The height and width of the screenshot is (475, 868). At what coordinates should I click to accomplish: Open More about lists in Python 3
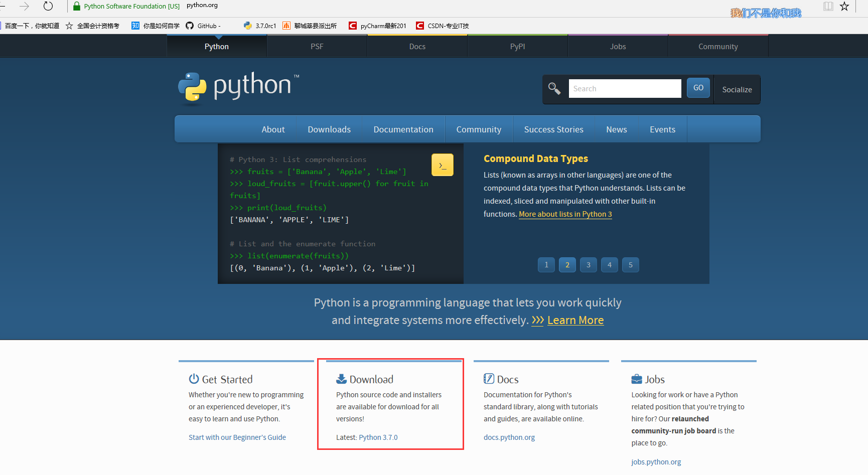coord(565,214)
